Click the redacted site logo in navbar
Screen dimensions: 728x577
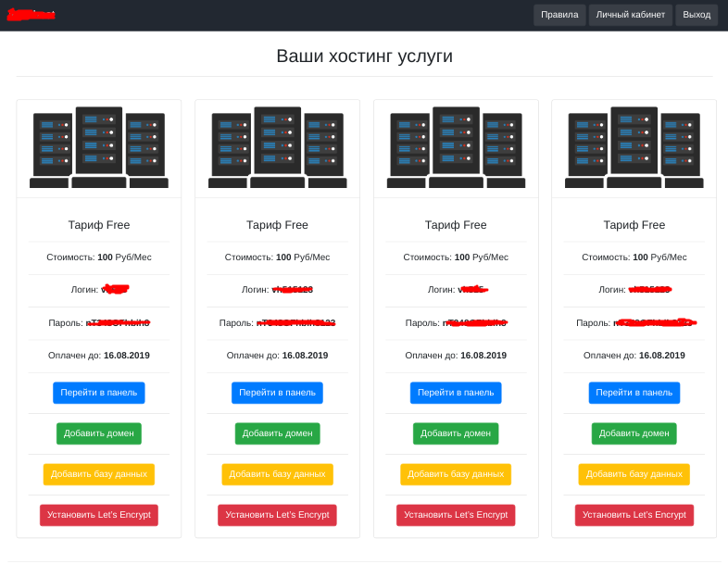click(x=31, y=15)
